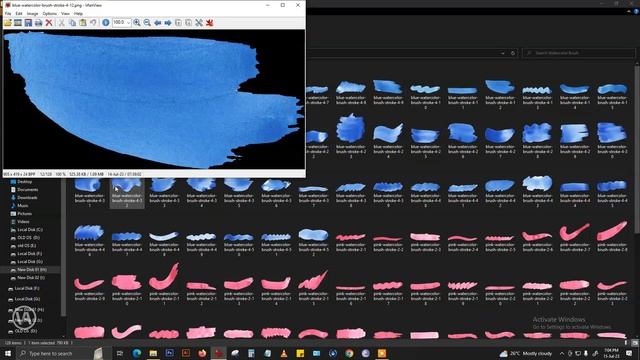Delete the file with the red X icon
Screen dimensions: 640x360
[x=49, y=23]
